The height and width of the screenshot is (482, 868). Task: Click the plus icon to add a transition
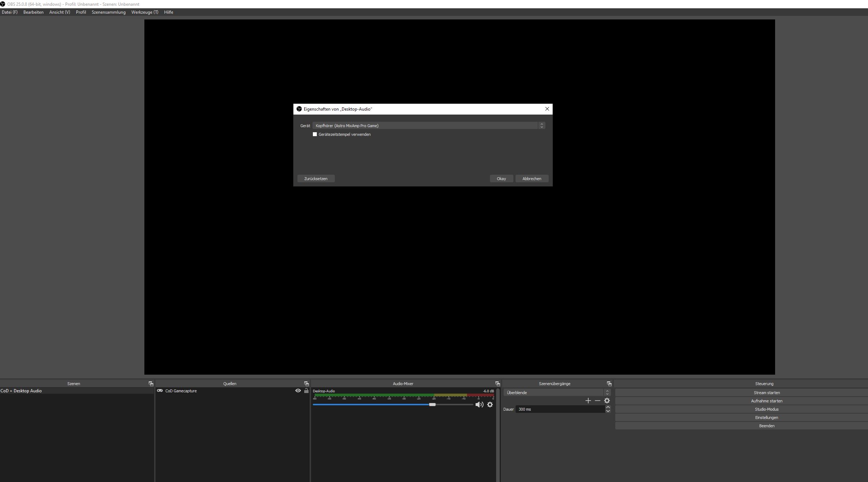point(588,401)
